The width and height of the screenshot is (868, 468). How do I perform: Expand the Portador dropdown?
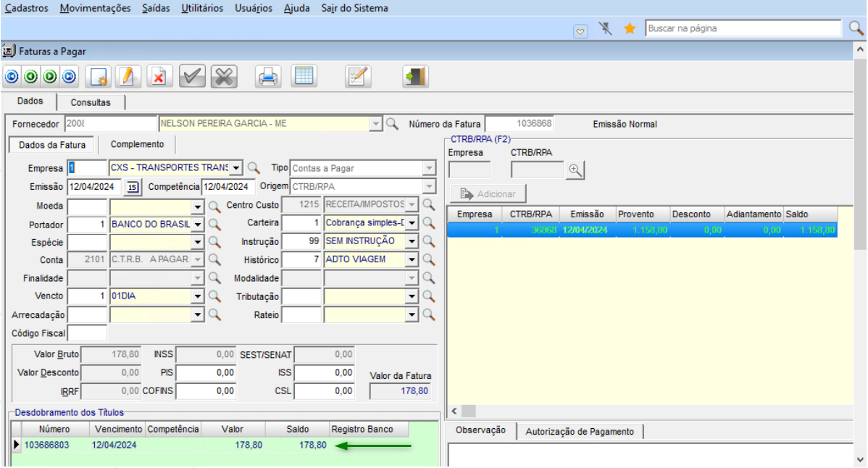(x=198, y=225)
